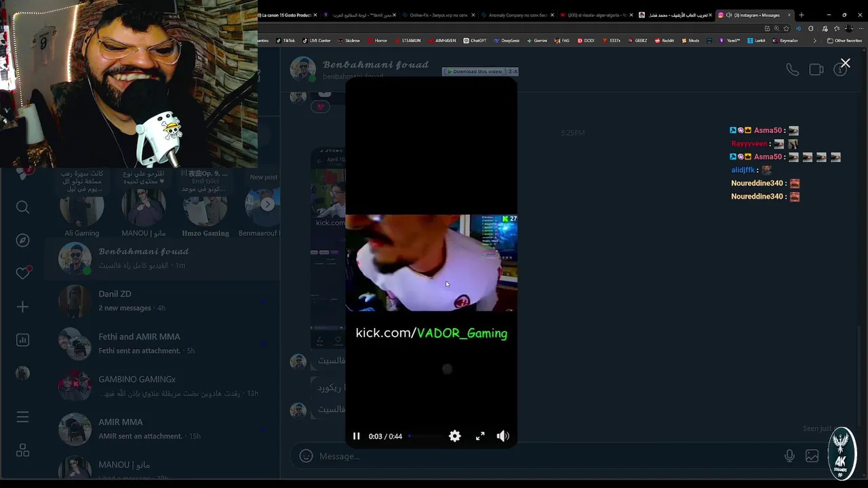Open the Skidrow bookmark
Viewport: 868px width, 488px height.
click(349, 41)
